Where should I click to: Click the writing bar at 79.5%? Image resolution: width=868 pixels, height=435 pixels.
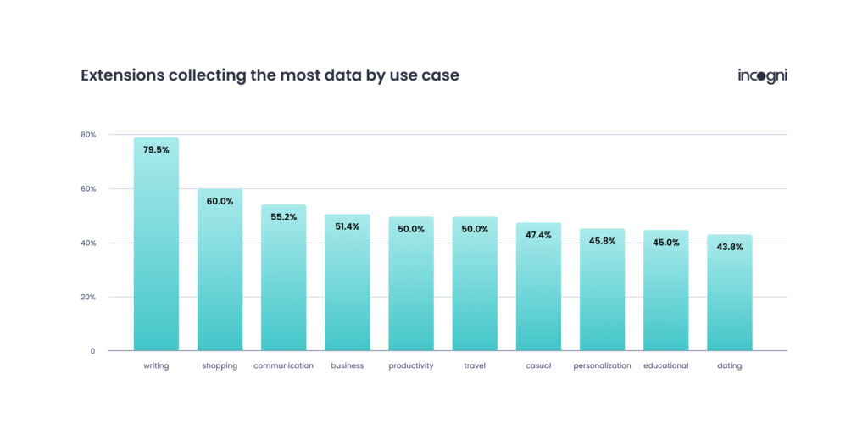tap(156, 246)
